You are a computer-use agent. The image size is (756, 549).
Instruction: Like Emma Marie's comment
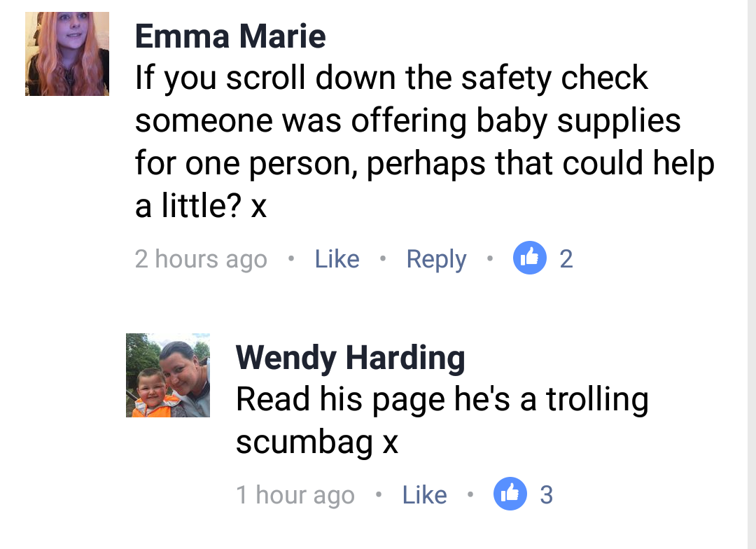tap(337, 259)
